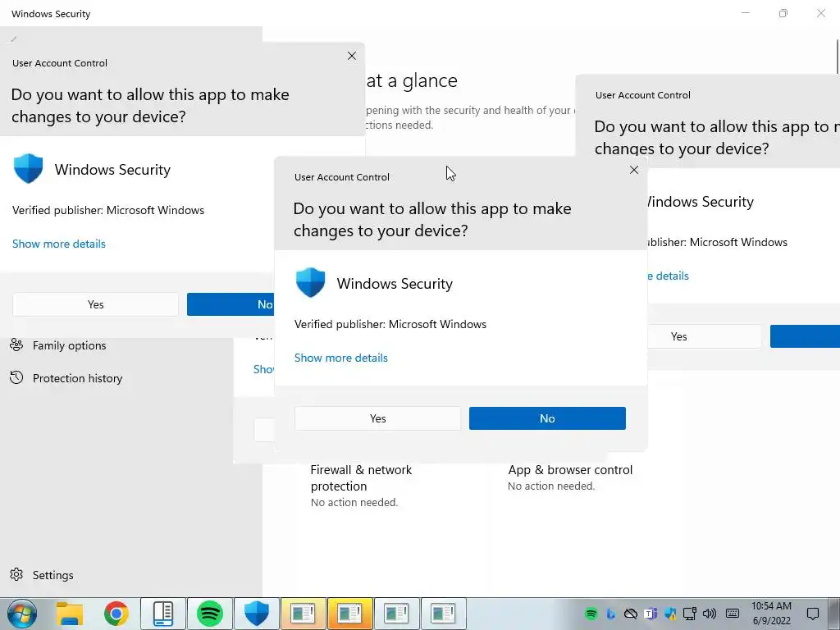The height and width of the screenshot is (630, 840).
Task: Open File Explorer from the taskbar
Action: tap(70, 614)
